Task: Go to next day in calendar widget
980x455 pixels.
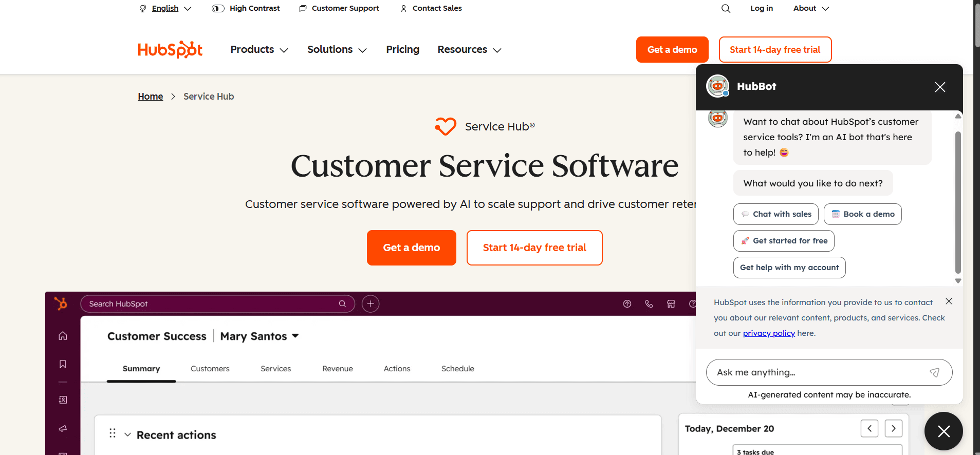Action: click(894, 428)
